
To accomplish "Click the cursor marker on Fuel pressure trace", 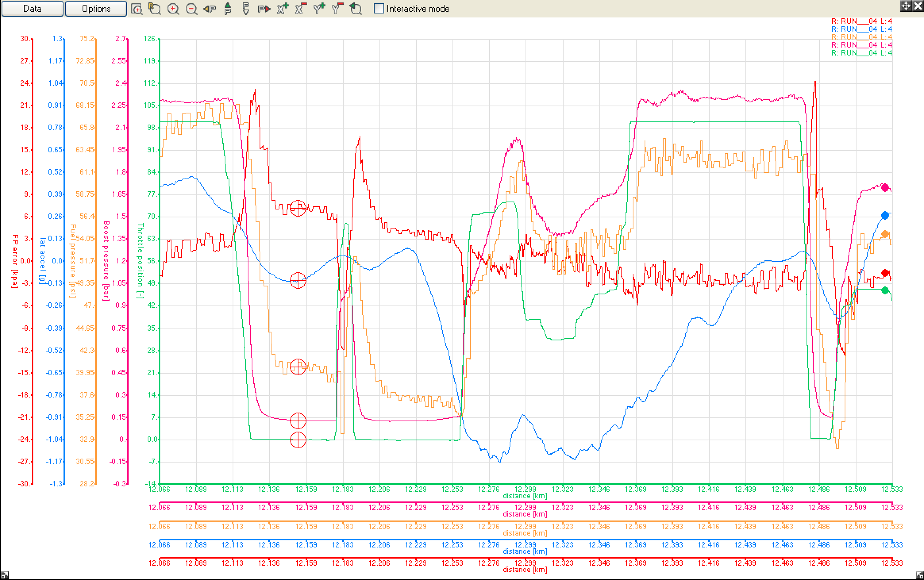I will coord(298,367).
